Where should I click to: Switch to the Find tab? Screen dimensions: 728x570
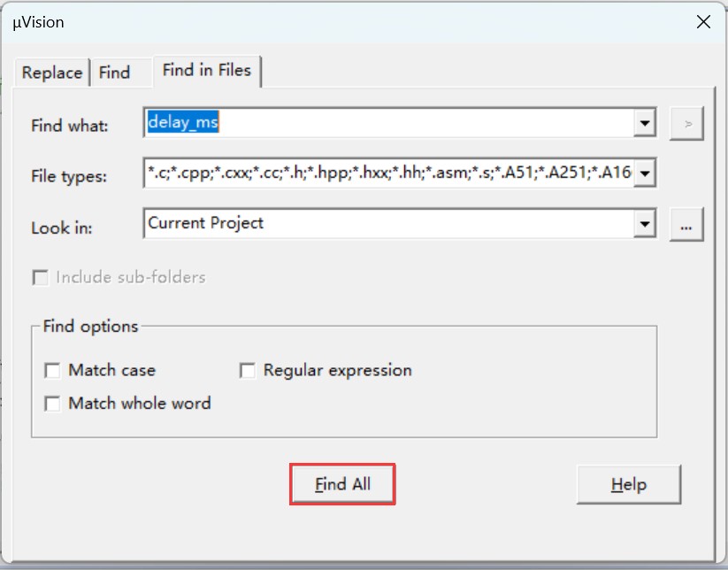122,73
